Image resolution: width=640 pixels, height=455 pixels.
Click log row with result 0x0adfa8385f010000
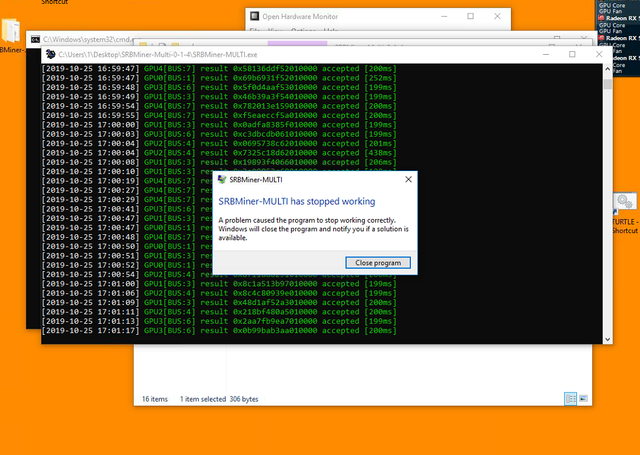tap(219, 125)
